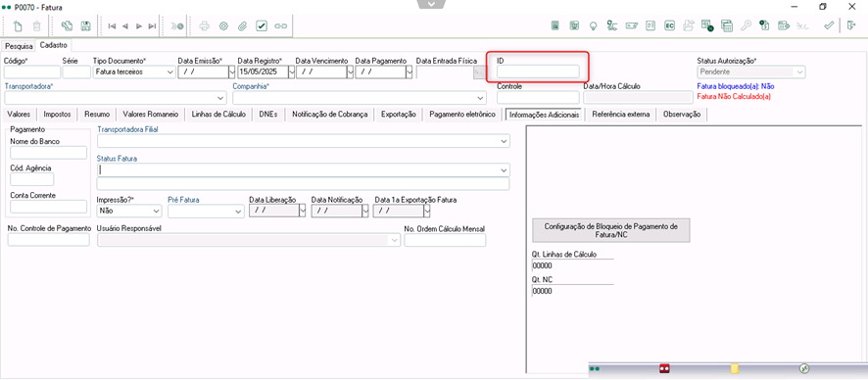Click the trash delete icon
The image size is (868, 380).
coord(36,26)
